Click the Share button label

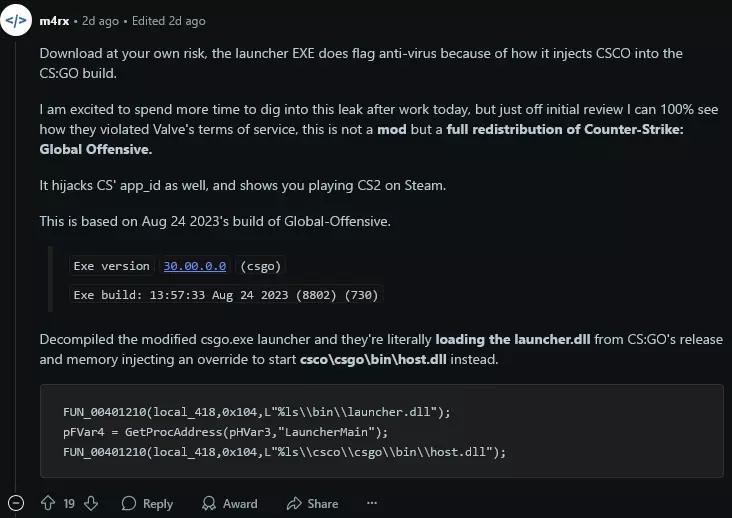tap(323, 504)
